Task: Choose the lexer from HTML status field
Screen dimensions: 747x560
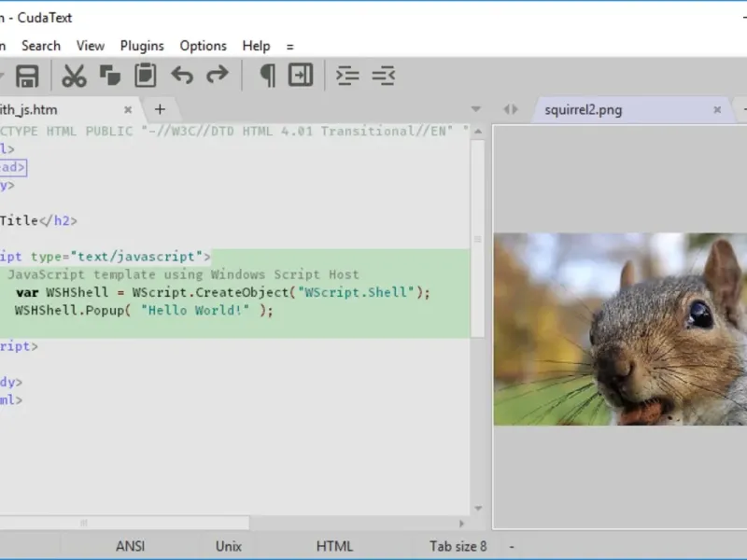Action: click(334, 546)
